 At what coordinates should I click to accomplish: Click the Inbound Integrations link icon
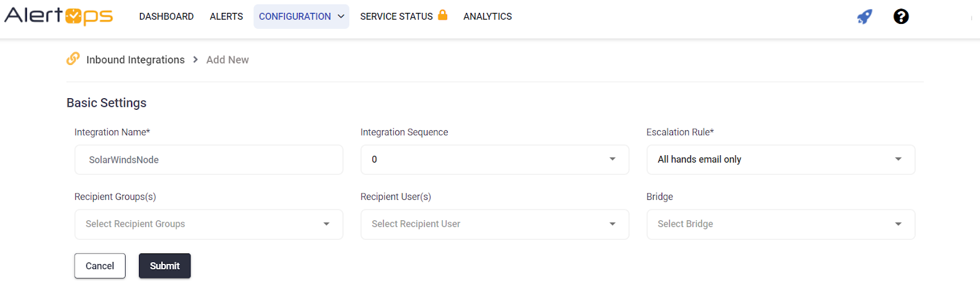73,59
